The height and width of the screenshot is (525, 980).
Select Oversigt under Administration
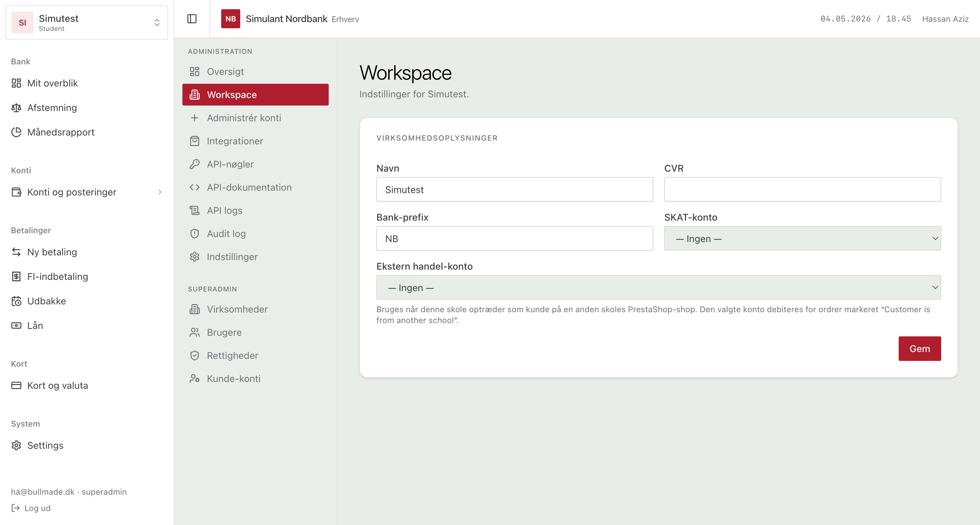[x=255, y=71]
